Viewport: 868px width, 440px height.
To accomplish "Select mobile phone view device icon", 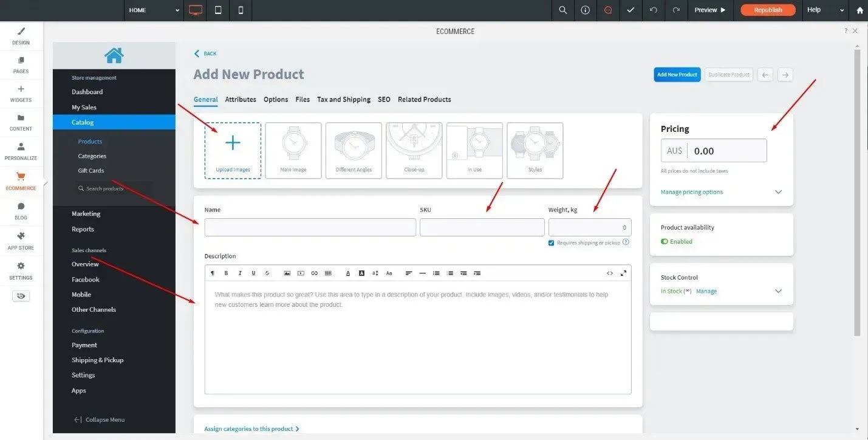I will 241,10.
